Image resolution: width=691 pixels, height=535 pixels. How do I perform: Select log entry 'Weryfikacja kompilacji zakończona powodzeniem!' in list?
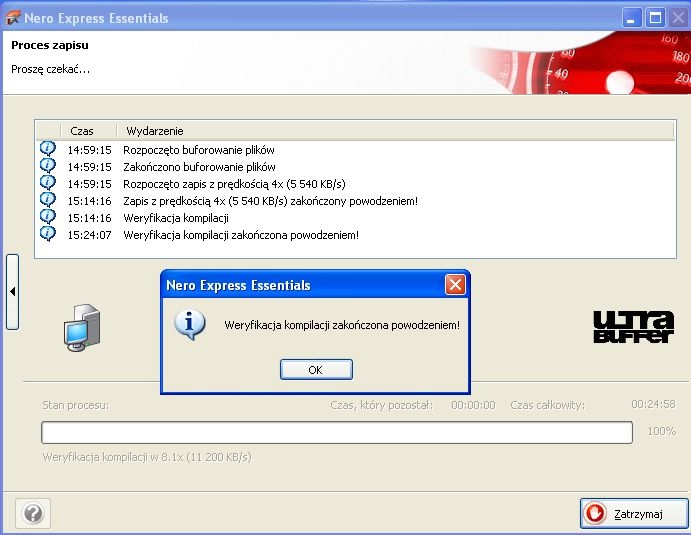click(x=241, y=235)
